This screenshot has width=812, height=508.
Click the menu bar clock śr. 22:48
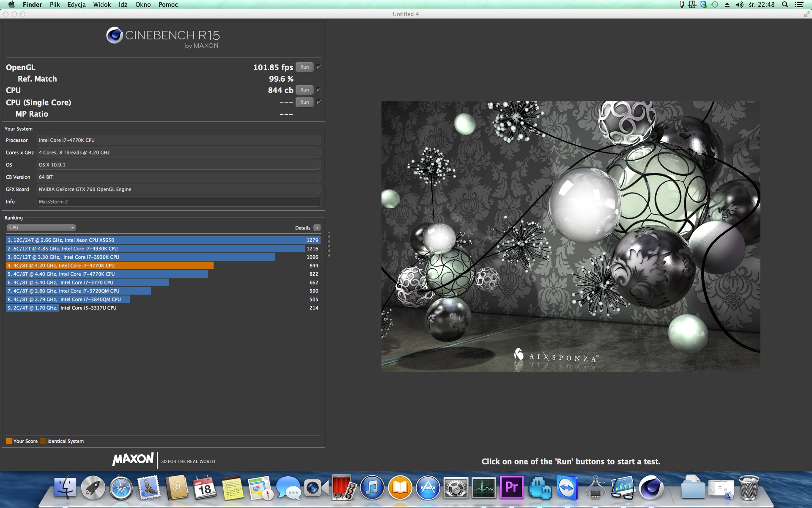pyautogui.click(x=762, y=5)
